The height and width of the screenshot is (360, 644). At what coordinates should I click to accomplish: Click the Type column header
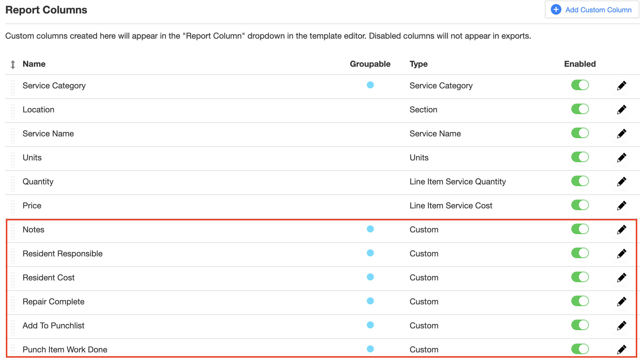418,64
